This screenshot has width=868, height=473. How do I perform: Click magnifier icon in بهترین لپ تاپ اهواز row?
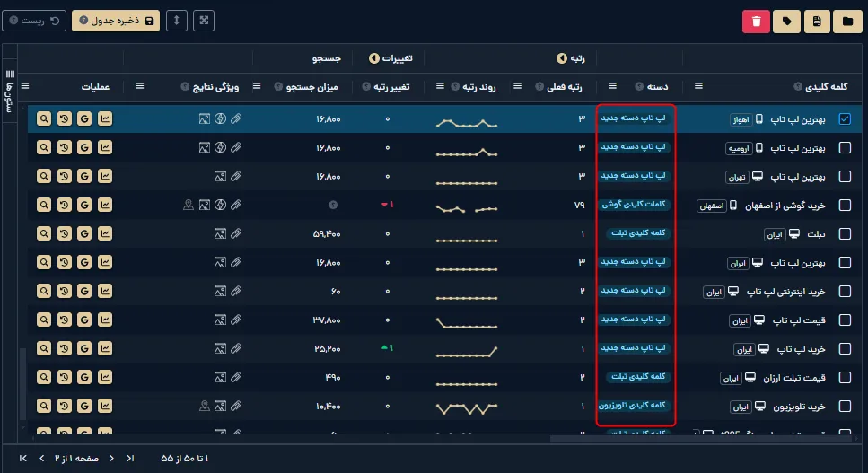(x=44, y=118)
